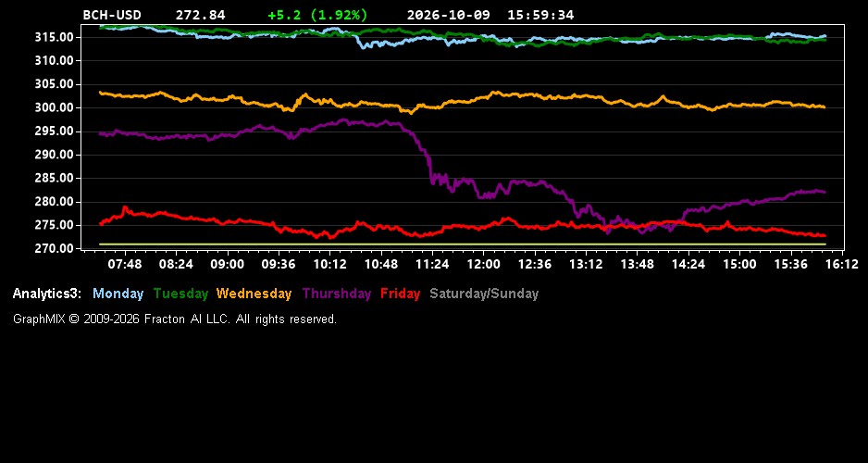Viewport: 868px width, 463px height.
Task: Click the 11:24 time axis label
Action: (x=432, y=264)
